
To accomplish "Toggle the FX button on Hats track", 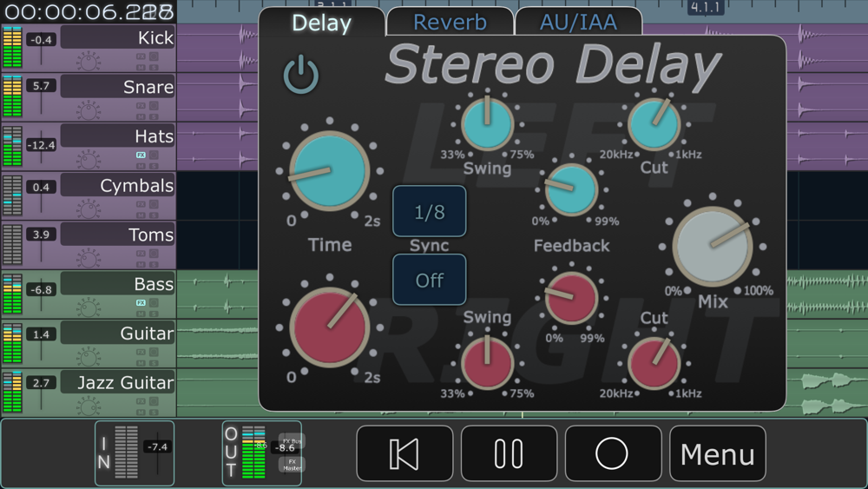I will 141,155.
